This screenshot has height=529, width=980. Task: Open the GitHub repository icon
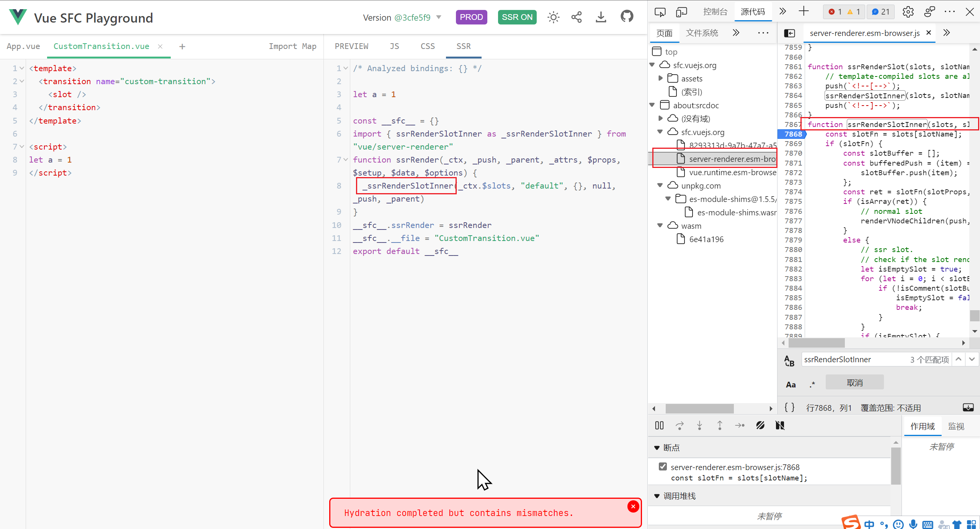coord(627,16)
